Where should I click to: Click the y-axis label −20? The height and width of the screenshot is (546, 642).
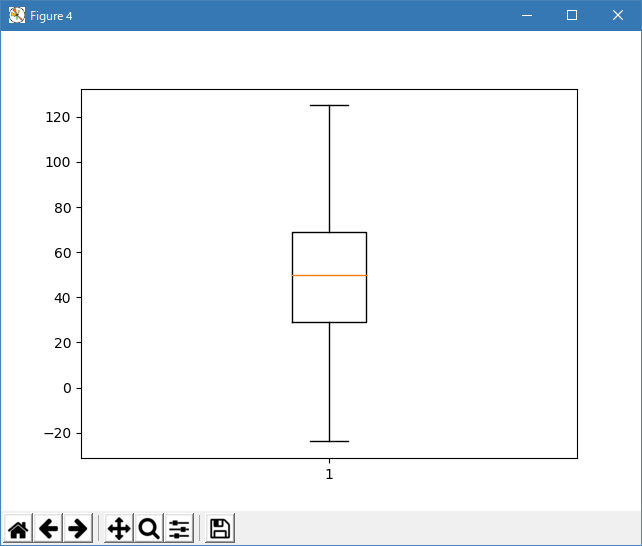click(57, 433)
